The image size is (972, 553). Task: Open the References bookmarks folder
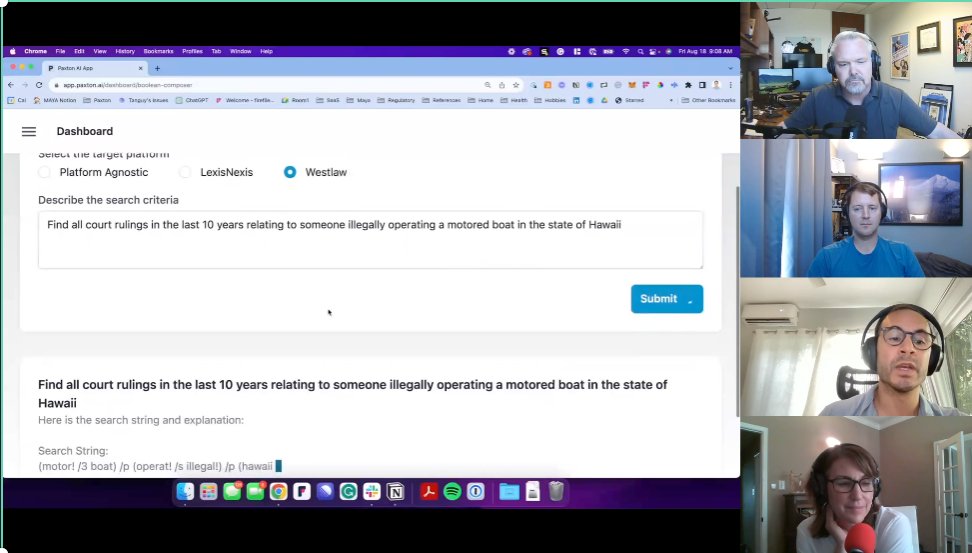(x=441, y=100)
